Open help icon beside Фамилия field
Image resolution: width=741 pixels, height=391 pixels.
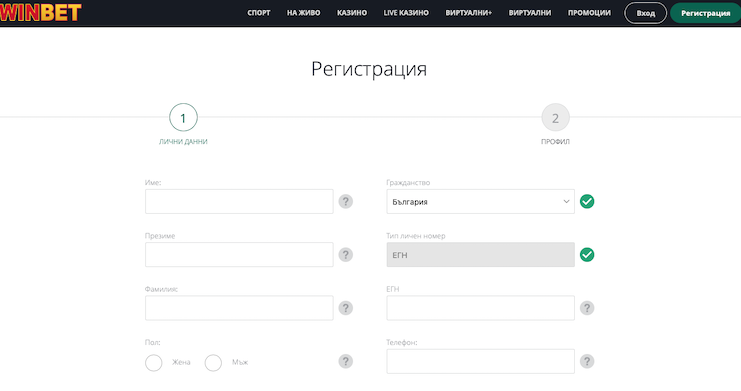(345, 308)
